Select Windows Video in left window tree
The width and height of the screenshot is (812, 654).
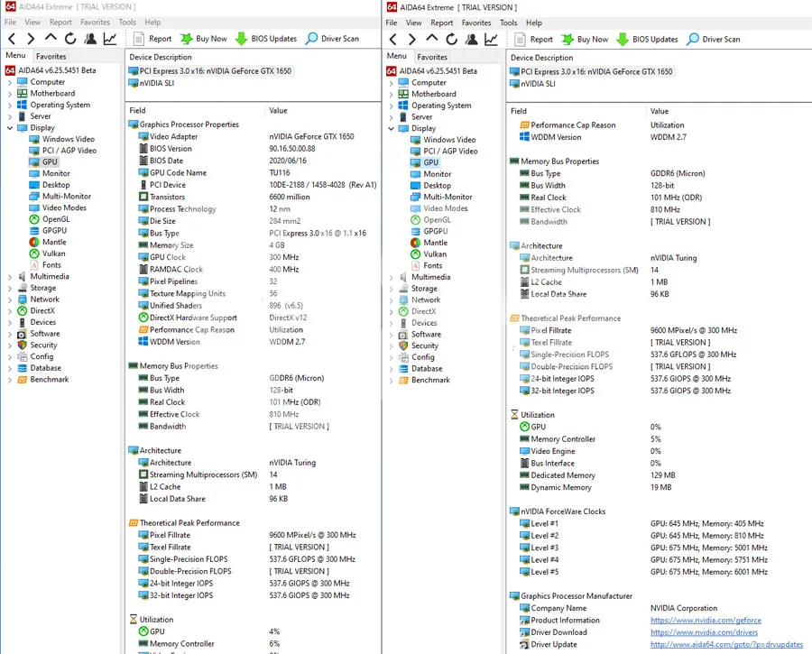coord(62,139)
